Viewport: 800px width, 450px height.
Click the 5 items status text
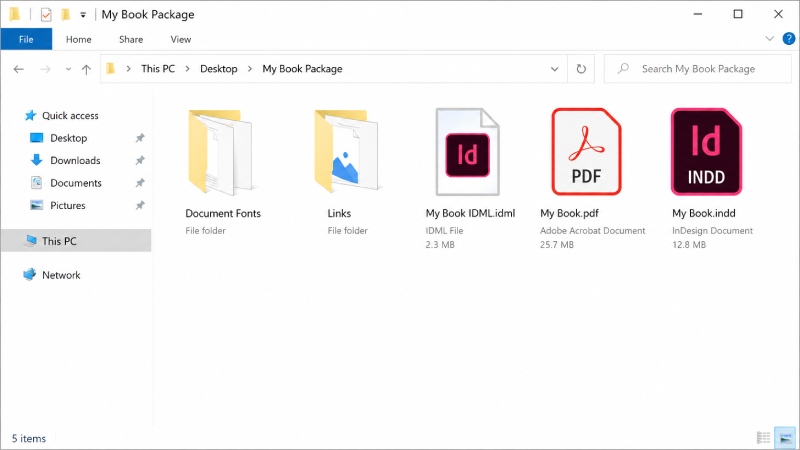click(x=29, y=438)
